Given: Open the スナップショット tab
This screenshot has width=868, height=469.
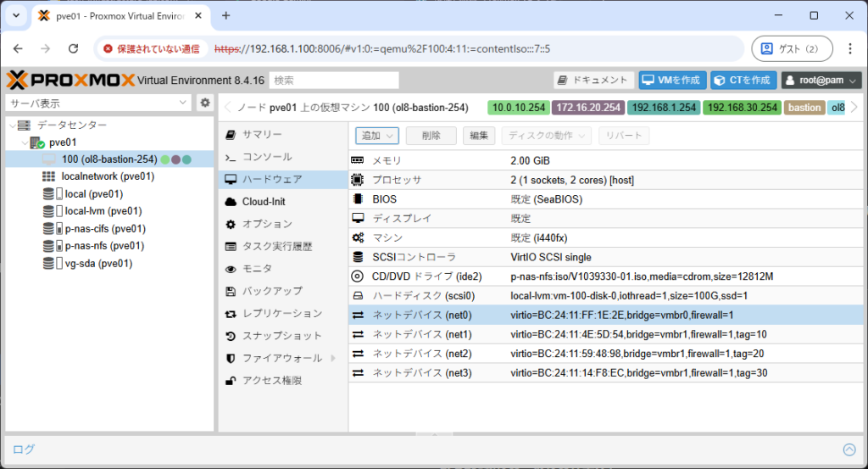Looking at the screenshot, I should tap(283, 336).
